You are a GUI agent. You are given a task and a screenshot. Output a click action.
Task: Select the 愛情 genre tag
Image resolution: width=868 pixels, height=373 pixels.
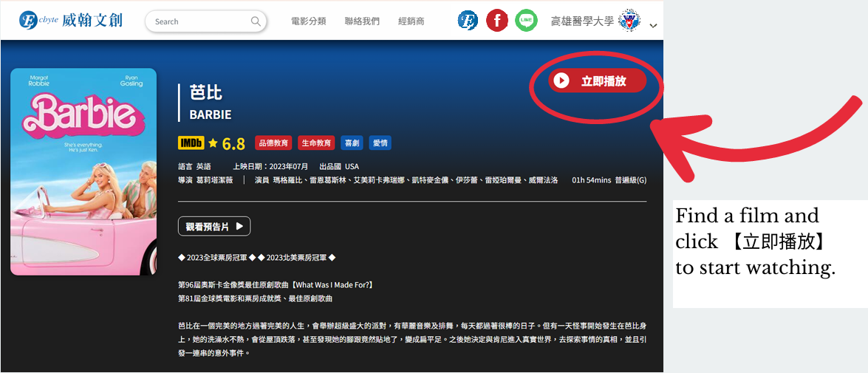coord(380,143)
